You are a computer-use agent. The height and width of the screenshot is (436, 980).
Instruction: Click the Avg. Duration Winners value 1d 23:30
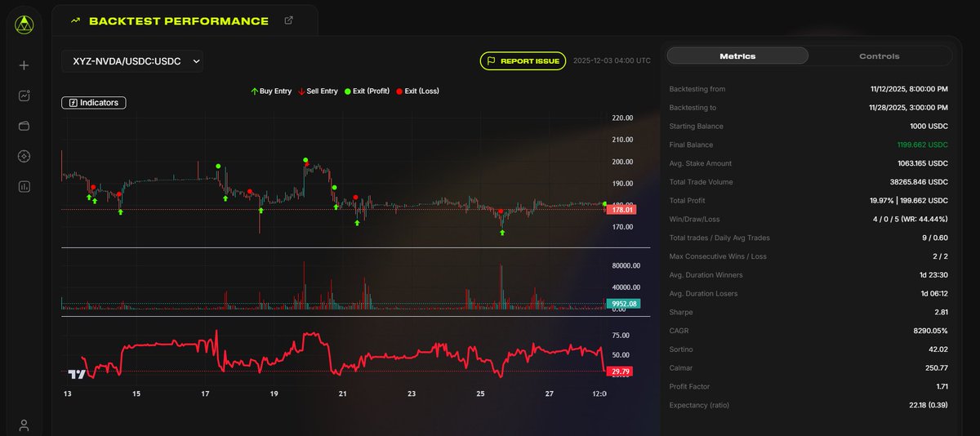[933, 275]
